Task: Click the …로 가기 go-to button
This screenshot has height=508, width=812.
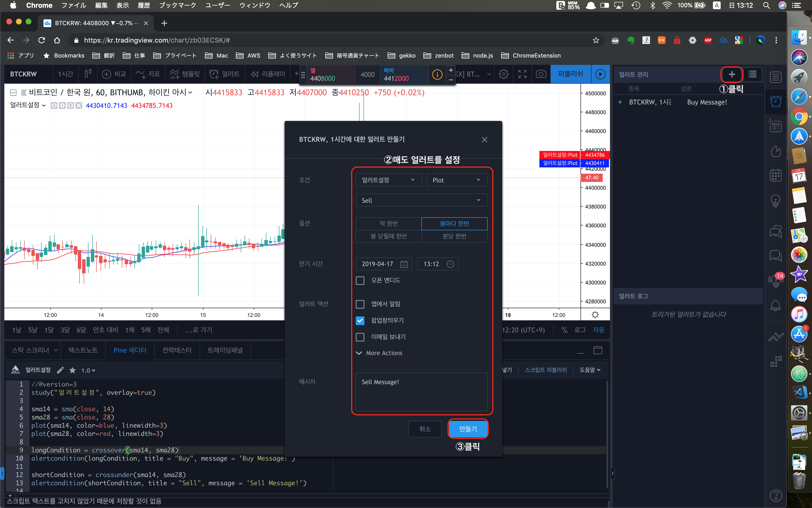Action: [x=199, y=330]
